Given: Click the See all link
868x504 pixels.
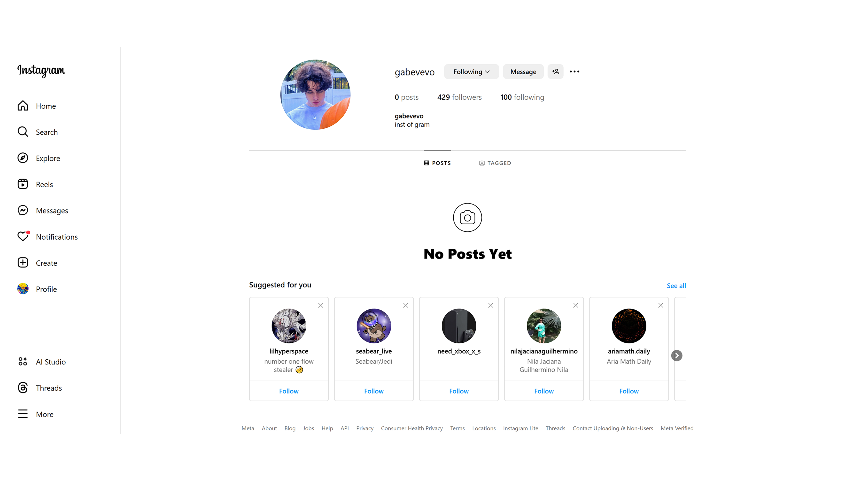Looking at the screenshot, I should tap(676, 285).
